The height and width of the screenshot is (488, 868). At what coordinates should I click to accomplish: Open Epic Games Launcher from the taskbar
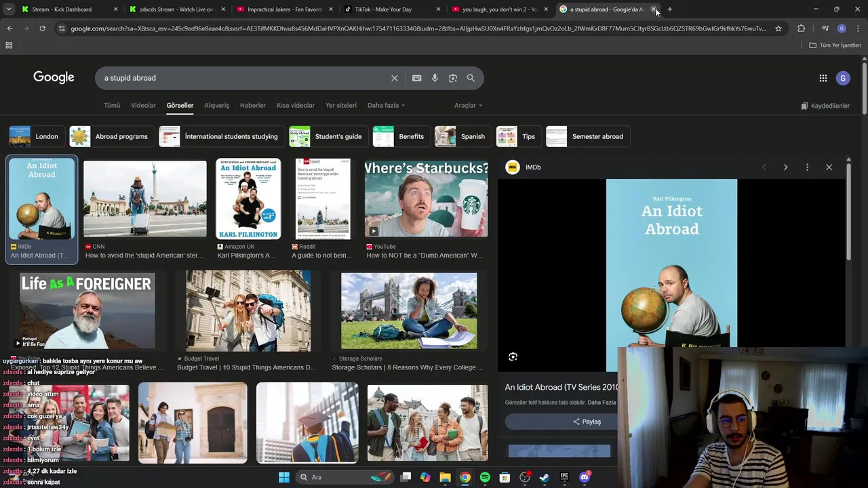point(564,477)
